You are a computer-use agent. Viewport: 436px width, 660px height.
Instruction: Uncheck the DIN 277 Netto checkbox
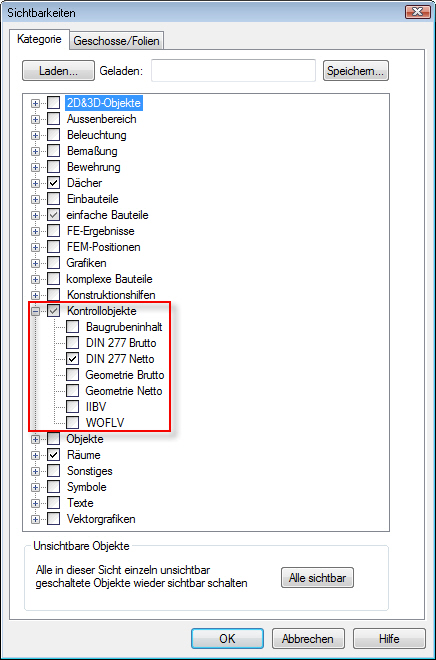click(72, 359)
